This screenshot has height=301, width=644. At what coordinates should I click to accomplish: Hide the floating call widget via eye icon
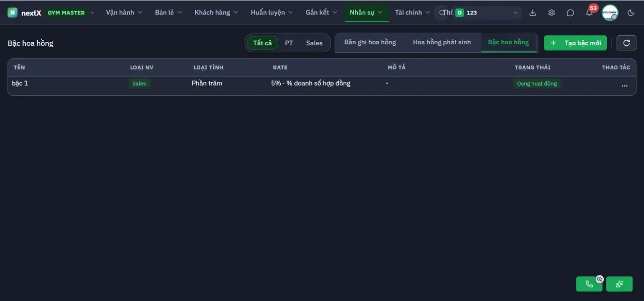(599, 279)
